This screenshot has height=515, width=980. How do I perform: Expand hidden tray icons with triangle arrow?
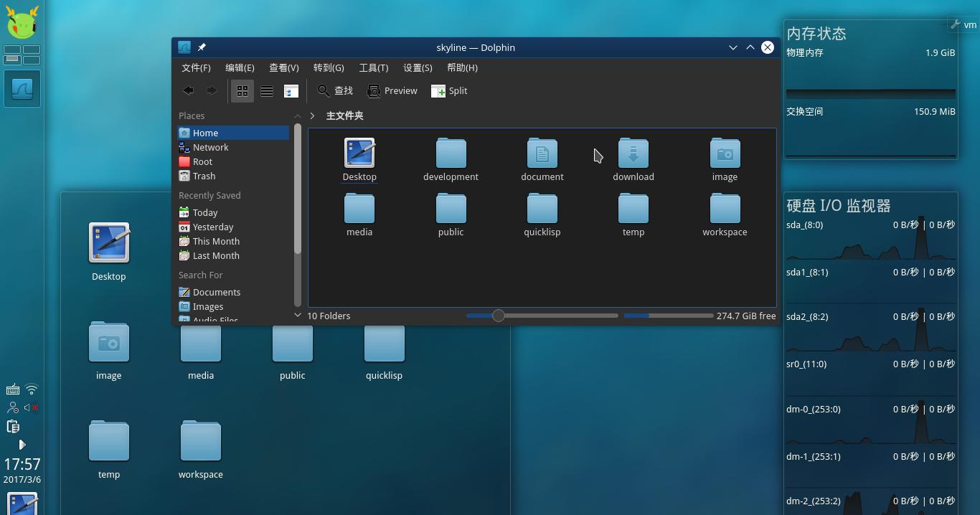coord(22,445)
